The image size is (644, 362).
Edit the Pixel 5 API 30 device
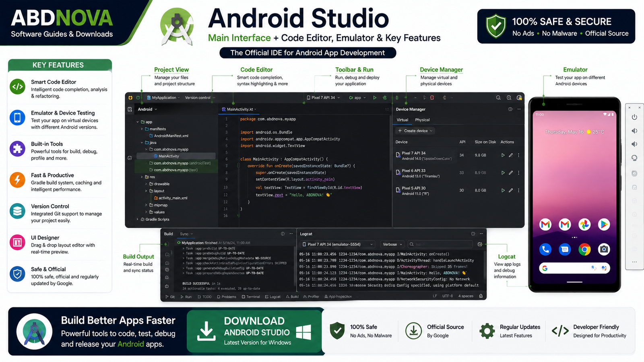tap(511, 190)
